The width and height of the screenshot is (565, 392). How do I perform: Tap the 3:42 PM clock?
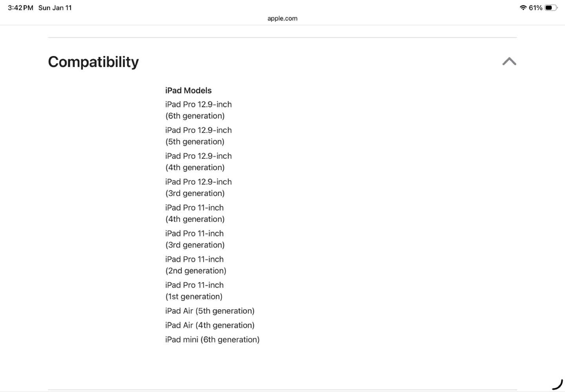20,8
